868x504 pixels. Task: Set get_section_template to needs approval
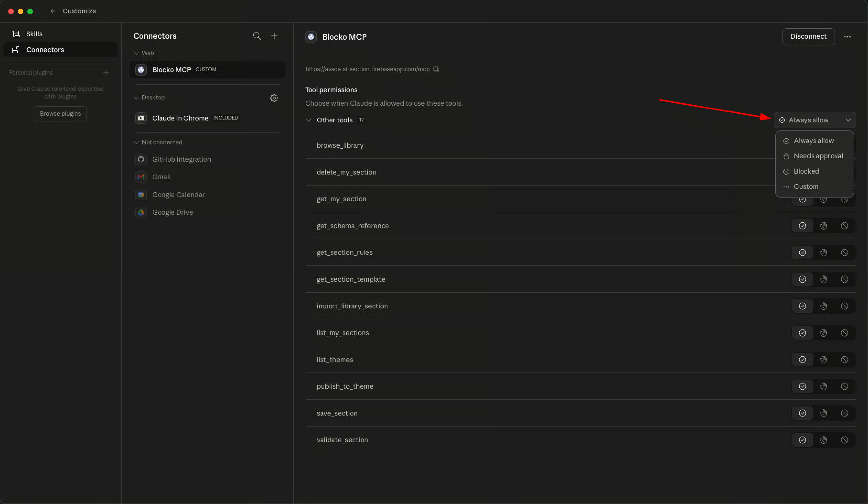click(x=823, y=279)
